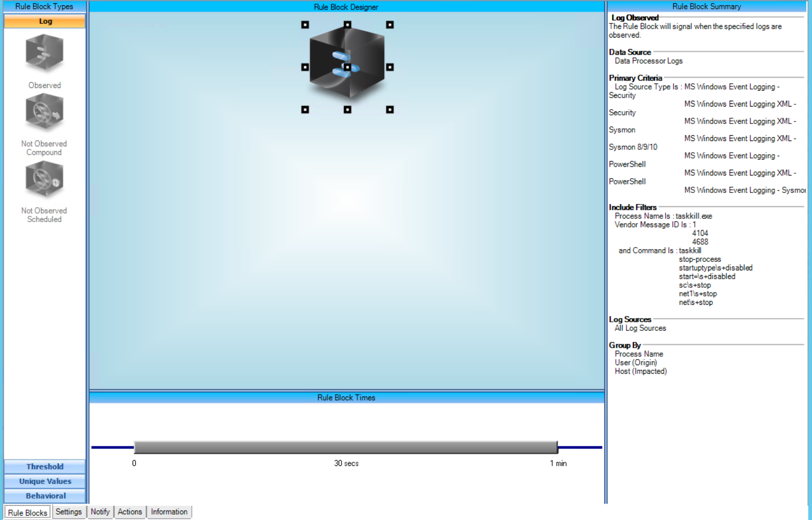Select the Not Observed Scheduled block icon

click(45, 180)
